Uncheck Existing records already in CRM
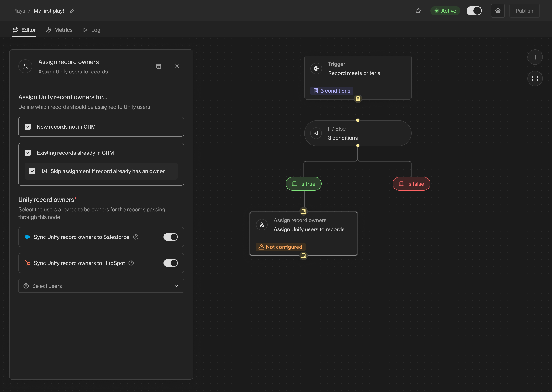Viewport: 552px width, 392px height. (28, 153)
